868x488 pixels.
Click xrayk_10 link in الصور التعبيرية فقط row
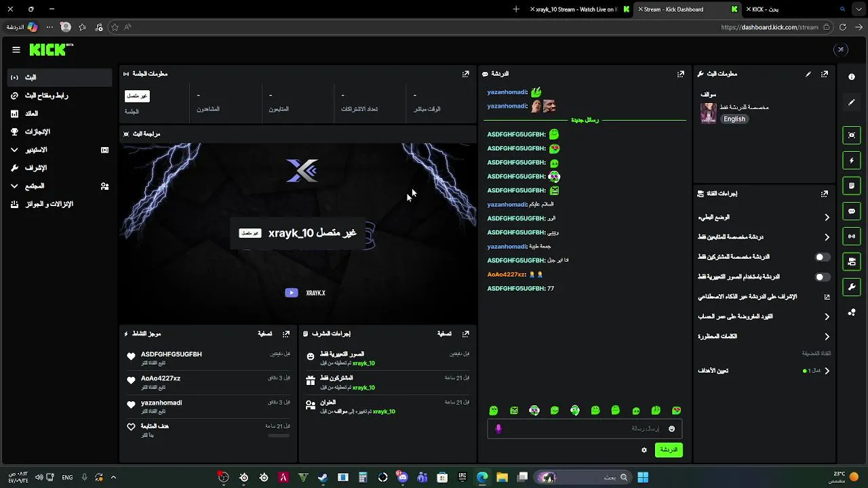(x=363, y=363)
